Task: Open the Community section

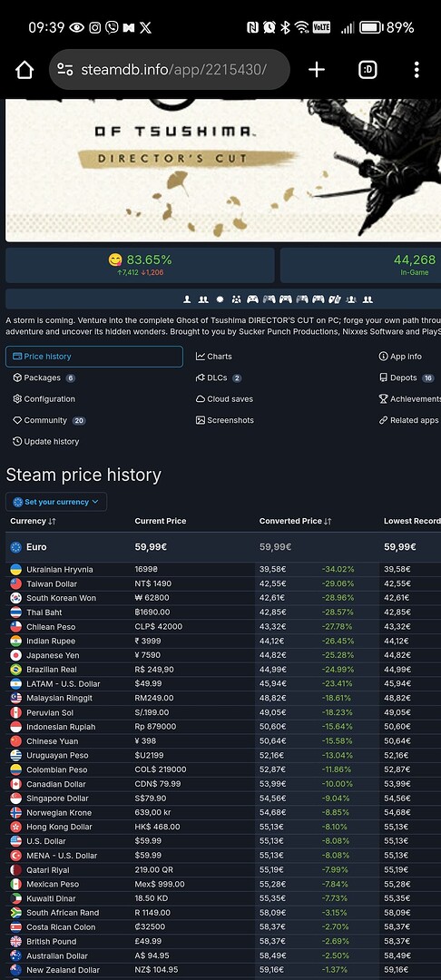Action: (49, 420)
